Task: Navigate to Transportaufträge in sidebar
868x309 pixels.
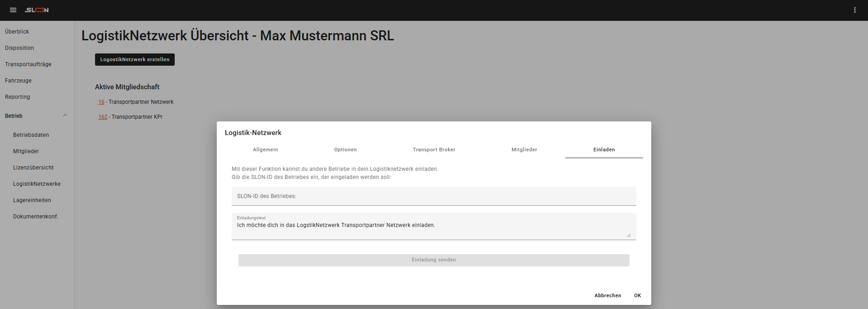Action: (28, 64)
